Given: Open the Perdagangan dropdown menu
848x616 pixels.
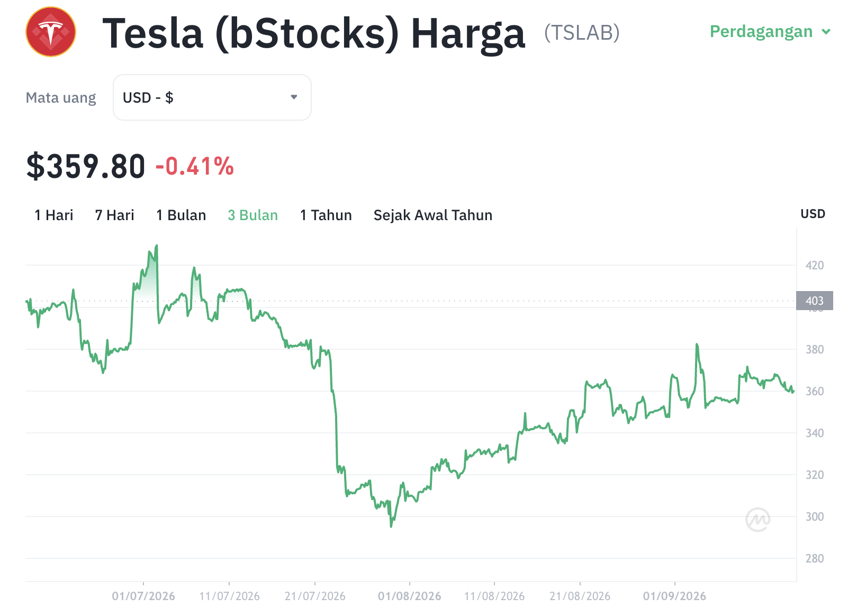Looking at the screenshot, I should pos(770,32).
